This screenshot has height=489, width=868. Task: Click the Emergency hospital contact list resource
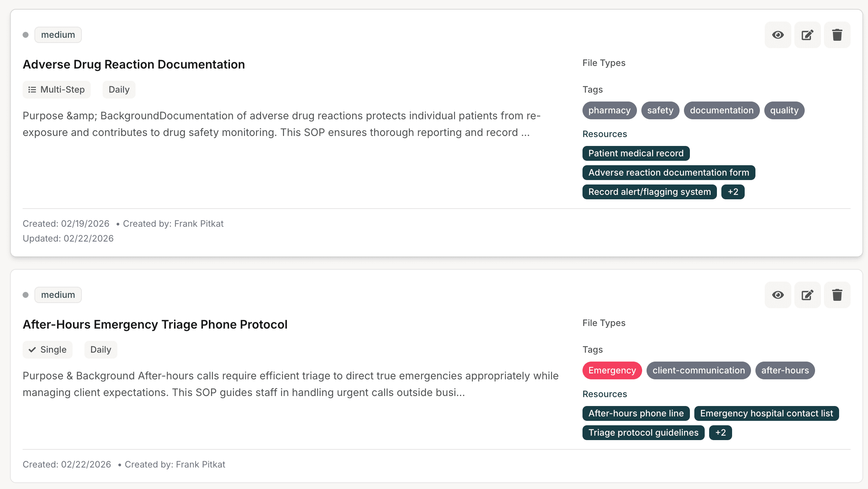point(766,413)
